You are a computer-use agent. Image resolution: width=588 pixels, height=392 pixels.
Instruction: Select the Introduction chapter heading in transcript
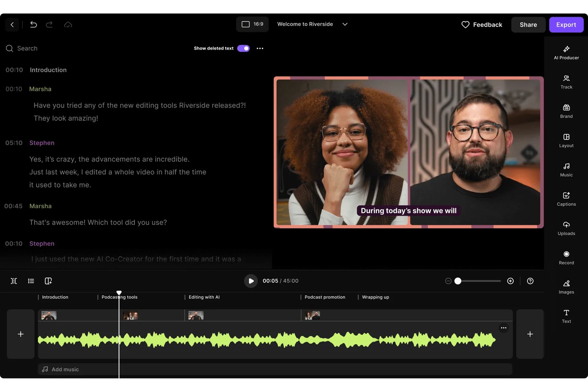[48, 70]
